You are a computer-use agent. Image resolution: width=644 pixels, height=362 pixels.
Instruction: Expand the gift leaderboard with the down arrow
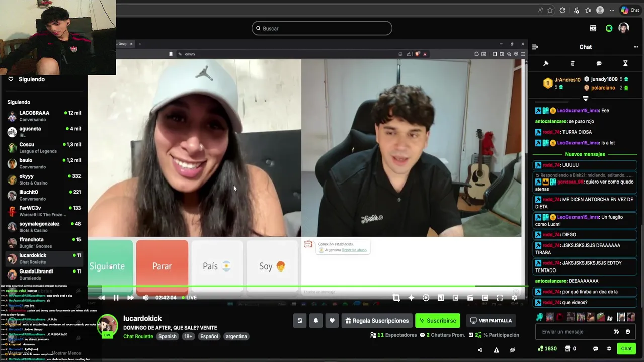(x=585, y=98)
